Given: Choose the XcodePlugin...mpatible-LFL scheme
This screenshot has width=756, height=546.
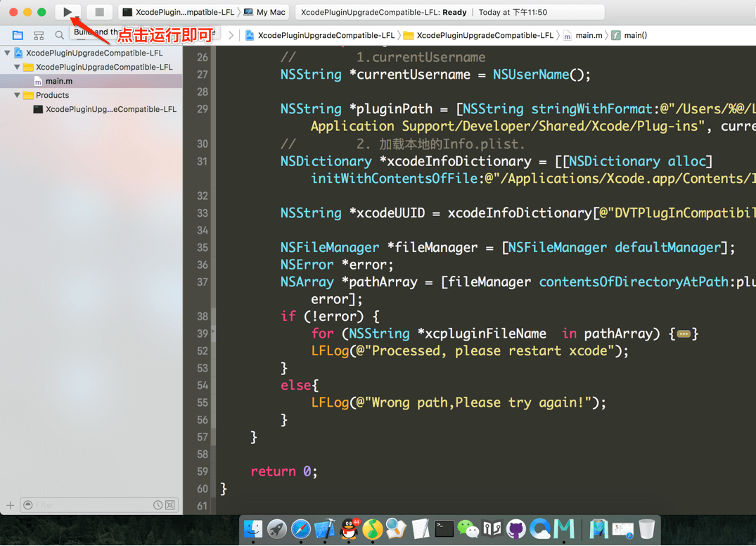Looking at the screenshot, I should click(179, 12).
